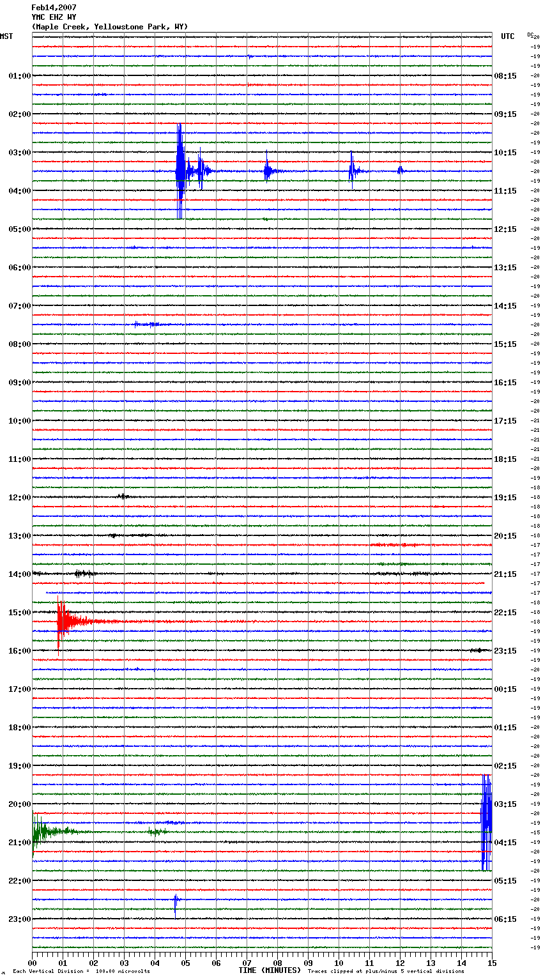The width and height of the screenshot is (543, 980).
Task: Click the date heading Feb14,2007
Action: tap(54, 8)
